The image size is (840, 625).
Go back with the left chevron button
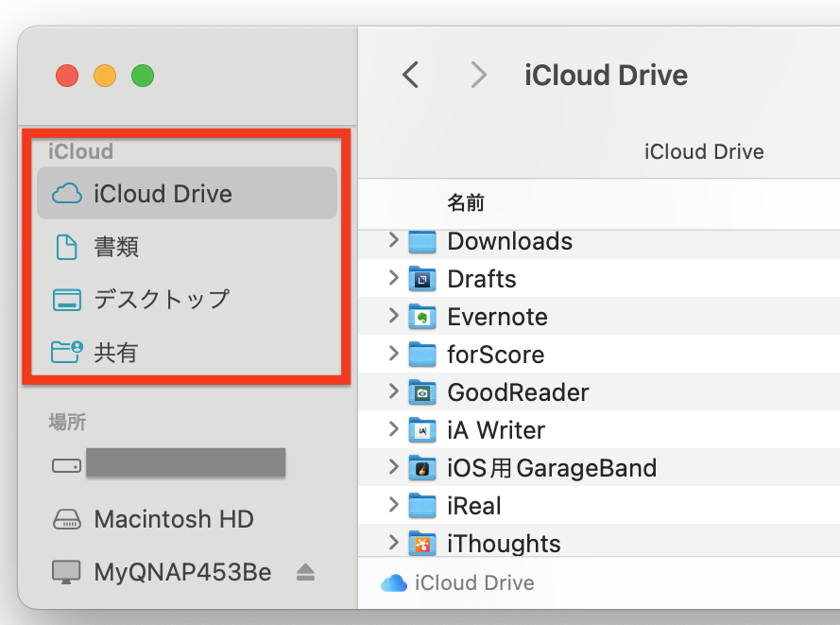point(410,75)
